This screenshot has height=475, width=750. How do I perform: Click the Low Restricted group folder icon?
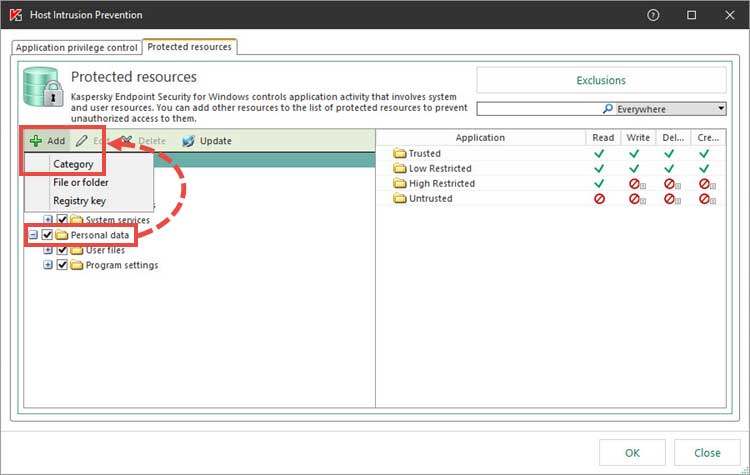coord(399,168)
